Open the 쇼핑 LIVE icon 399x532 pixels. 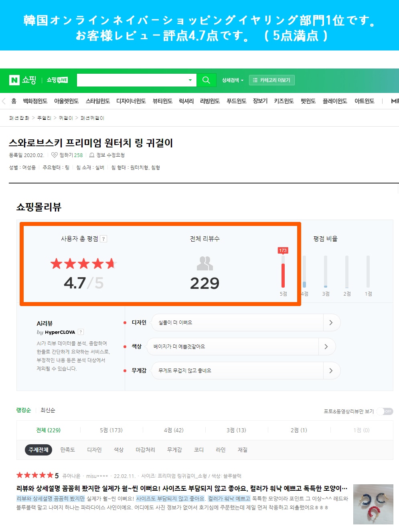pos(57,80)
